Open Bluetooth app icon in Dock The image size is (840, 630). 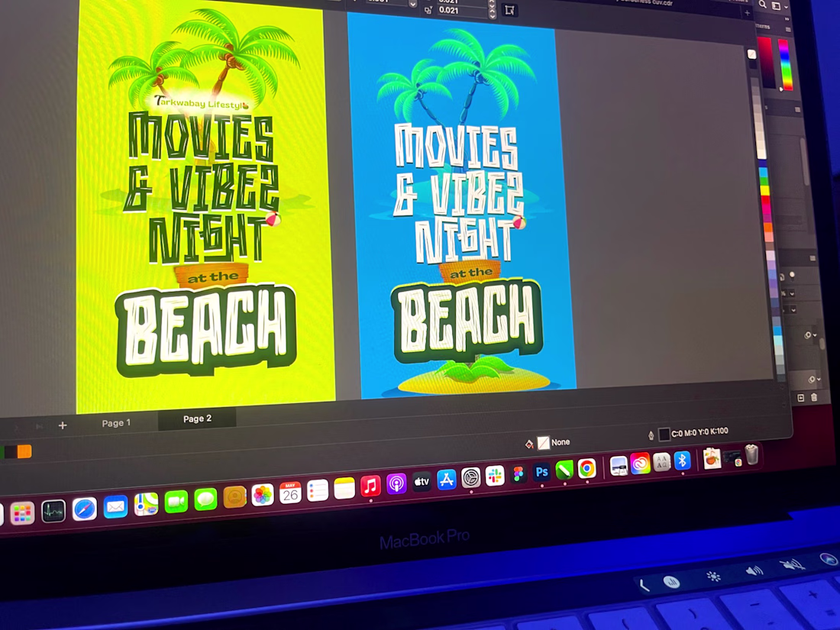click(x=682, y=460)
